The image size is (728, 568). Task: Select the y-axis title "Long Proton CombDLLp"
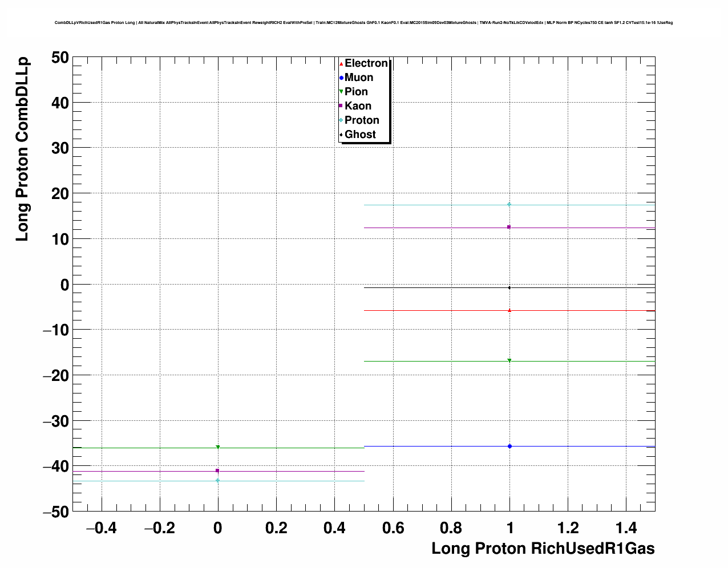pyautogui.click(x=22, y=148)
